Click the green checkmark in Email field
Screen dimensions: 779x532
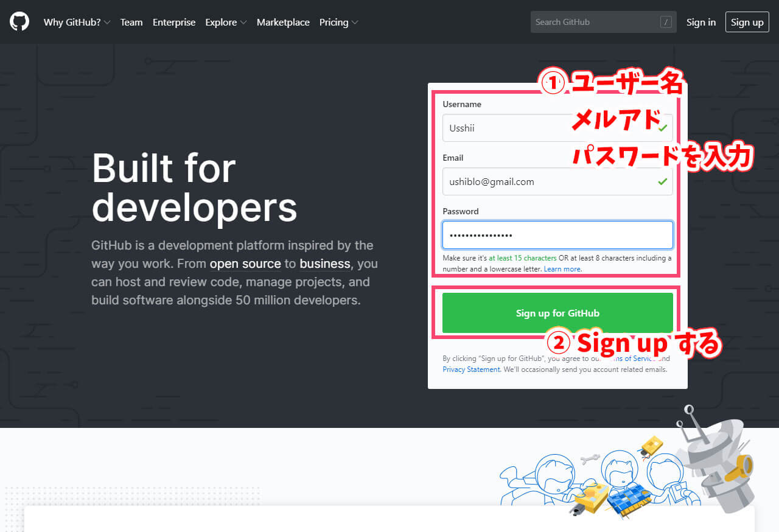click(x=662, y=181)
